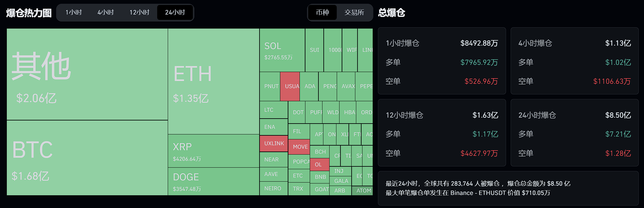Image resolution: width=644 pixels, height=208 pixels.
Task: Select the 4小时 timeframe tab
Action: coord(106,12)
